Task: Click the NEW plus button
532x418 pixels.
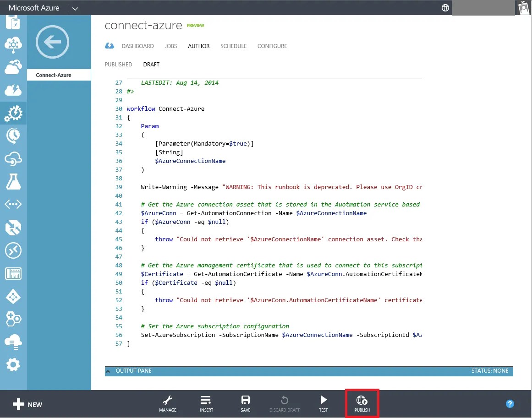Action: (27, 404)
